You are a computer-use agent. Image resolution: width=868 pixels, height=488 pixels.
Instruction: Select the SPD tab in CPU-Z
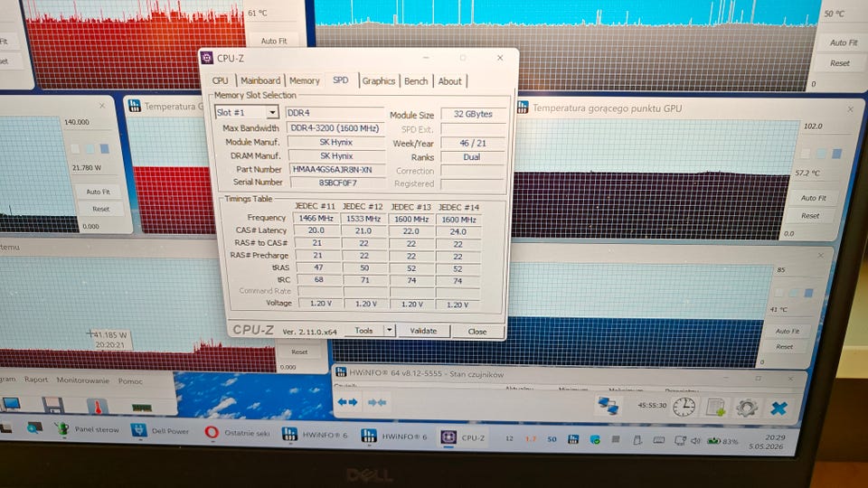tap(341, 80)
